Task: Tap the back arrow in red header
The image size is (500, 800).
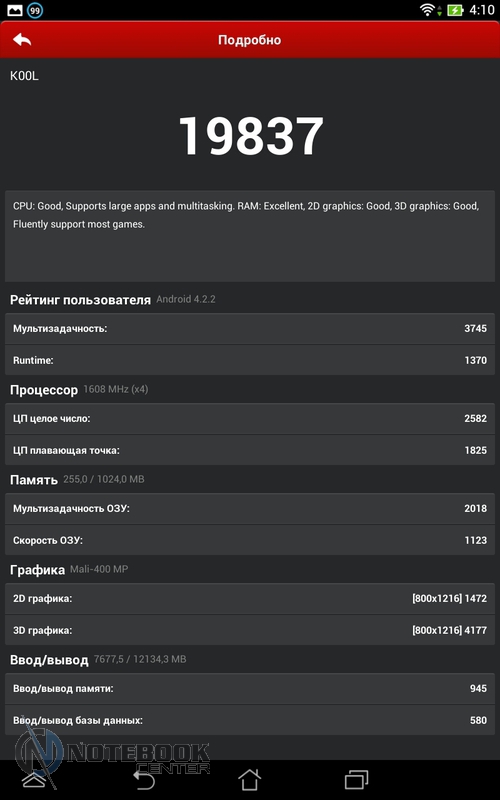Action: point(22,40)
